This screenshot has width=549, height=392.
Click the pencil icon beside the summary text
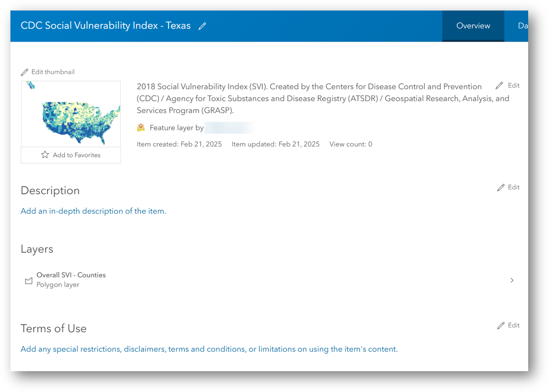coord(499,85)
